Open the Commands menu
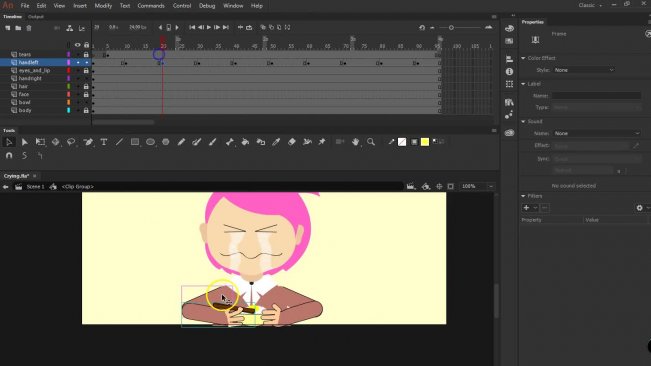Image resolution: width=651 pixels, height=366 pixels. (x=151, y=6)
